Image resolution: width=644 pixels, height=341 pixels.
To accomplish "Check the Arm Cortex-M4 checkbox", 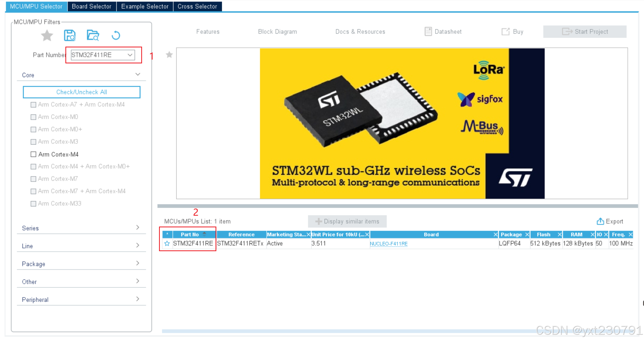I will pyautogui.click(x=33, y=154).
